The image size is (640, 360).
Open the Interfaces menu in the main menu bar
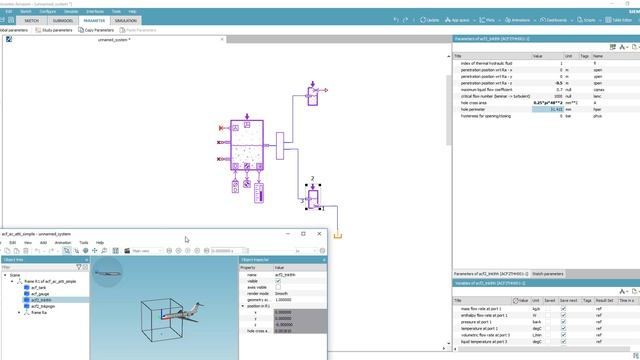point(95,11)
